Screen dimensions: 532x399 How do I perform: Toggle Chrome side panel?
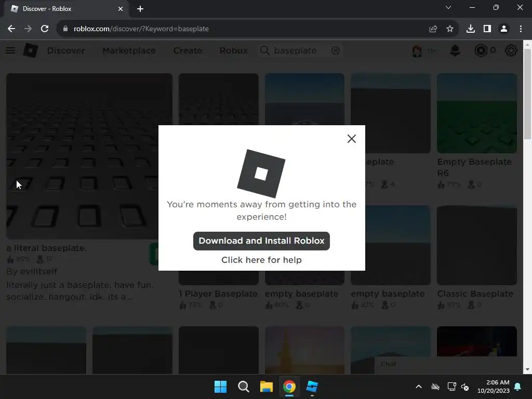[x=487, y=29]
